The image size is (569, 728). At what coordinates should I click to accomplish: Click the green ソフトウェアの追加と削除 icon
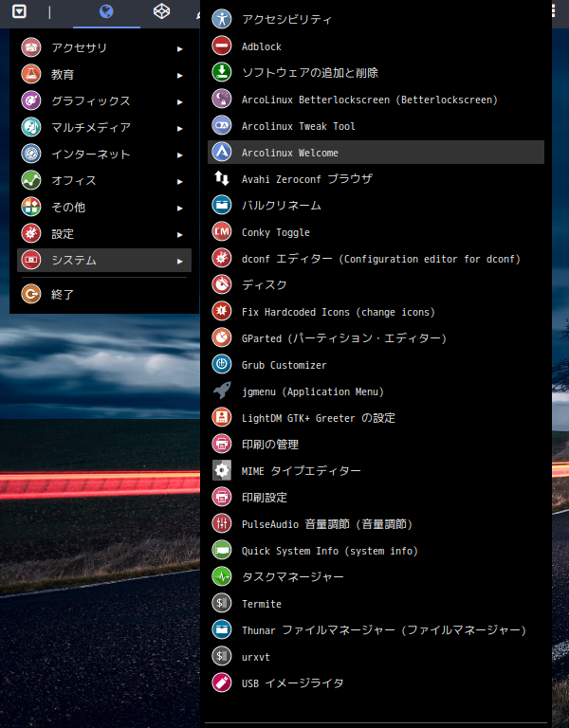tap(222, 72)
